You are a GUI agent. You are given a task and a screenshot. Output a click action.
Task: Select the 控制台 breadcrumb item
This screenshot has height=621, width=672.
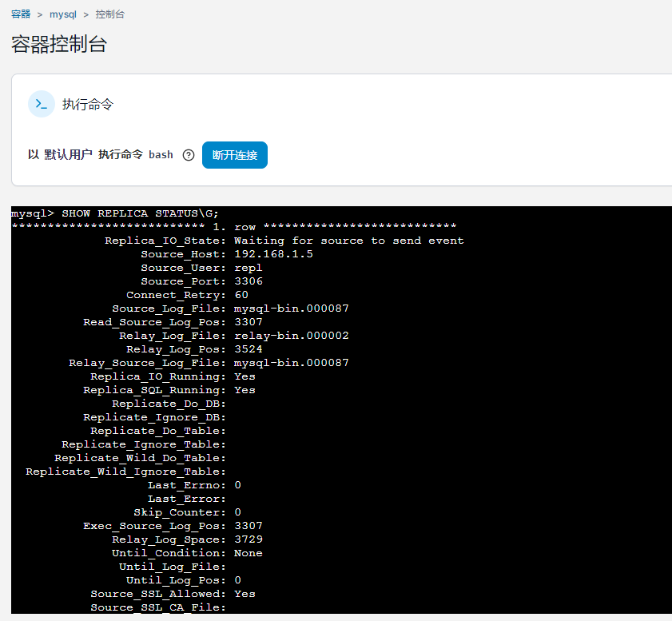109,14
